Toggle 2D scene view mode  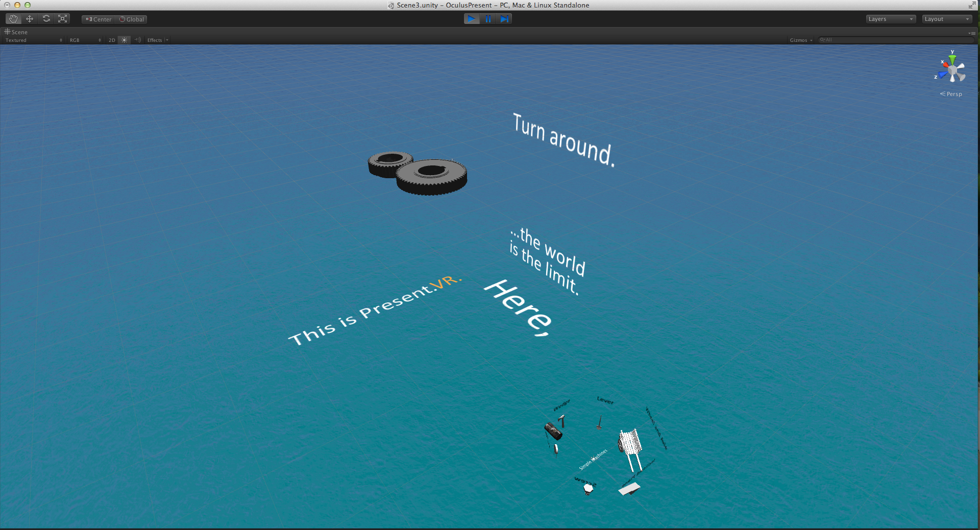click(x=112, y=40)
